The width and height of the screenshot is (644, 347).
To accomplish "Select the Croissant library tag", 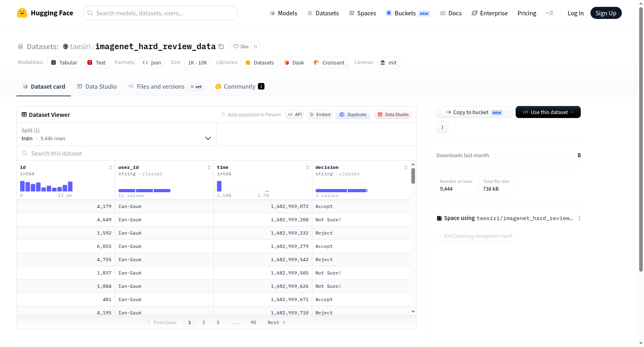I will tap(329, 62).
